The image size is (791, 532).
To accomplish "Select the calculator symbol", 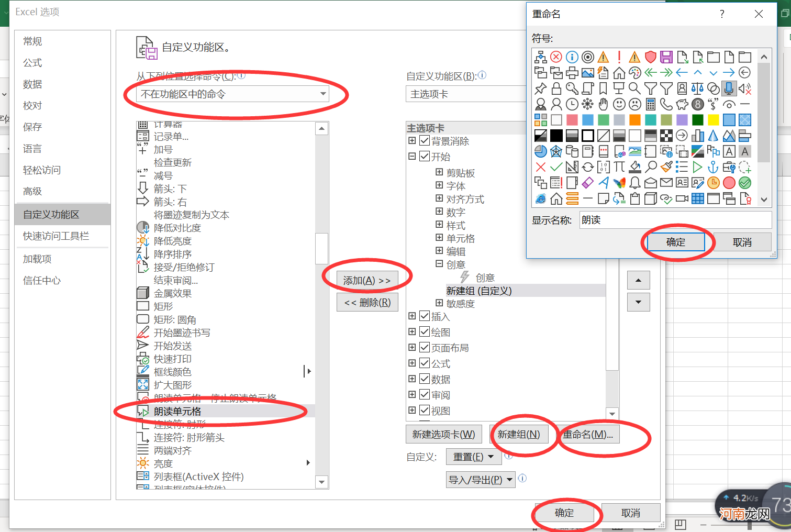I will pos(650,104).
